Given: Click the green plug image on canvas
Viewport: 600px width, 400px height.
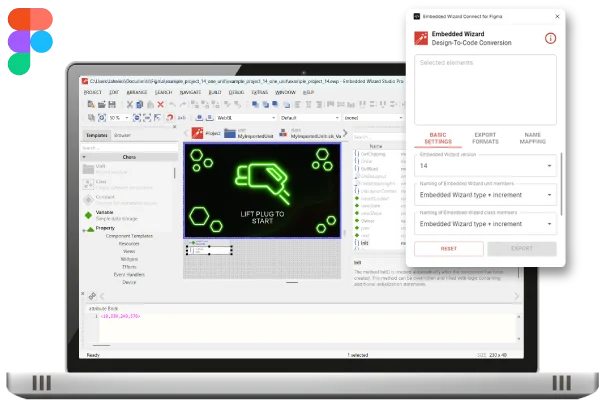Looking at the screenshot, I should coord(262,183).
